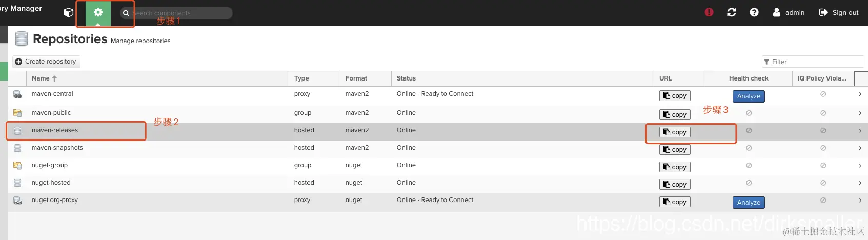
Task: Copy URL of nuget-hosted
Action: 675,185
